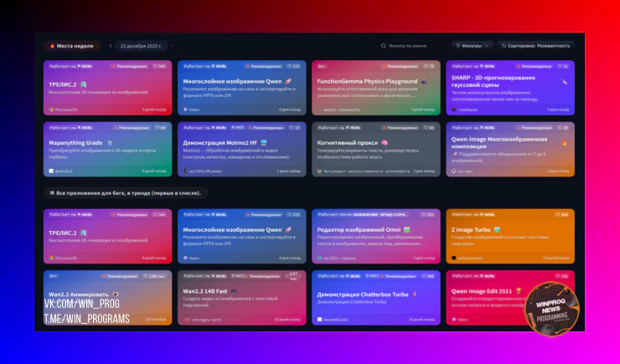Click author avatar on Демонстрация Molmo2 HF card

[x=186, y=171]
